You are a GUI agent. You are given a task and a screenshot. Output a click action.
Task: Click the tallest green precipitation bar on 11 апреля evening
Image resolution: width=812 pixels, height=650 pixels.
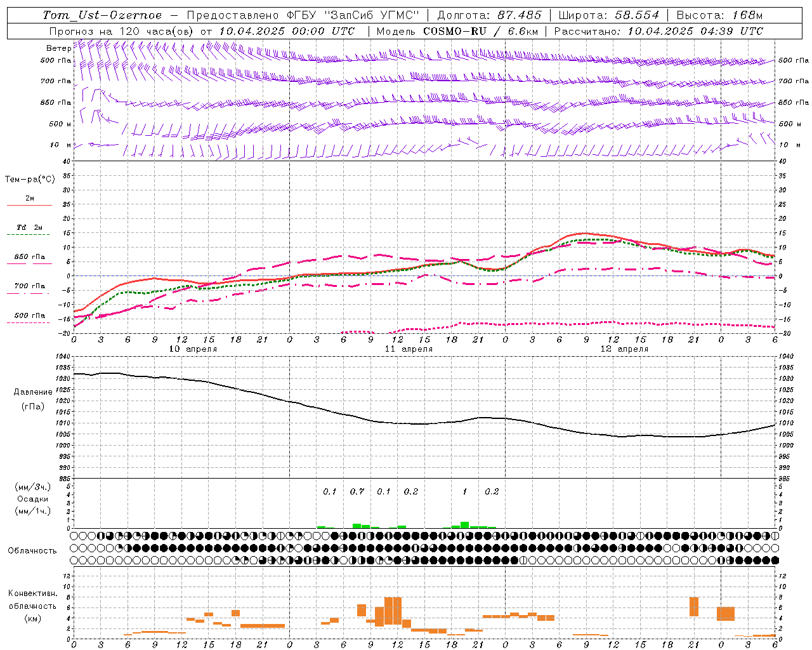[x=464, y=525]
